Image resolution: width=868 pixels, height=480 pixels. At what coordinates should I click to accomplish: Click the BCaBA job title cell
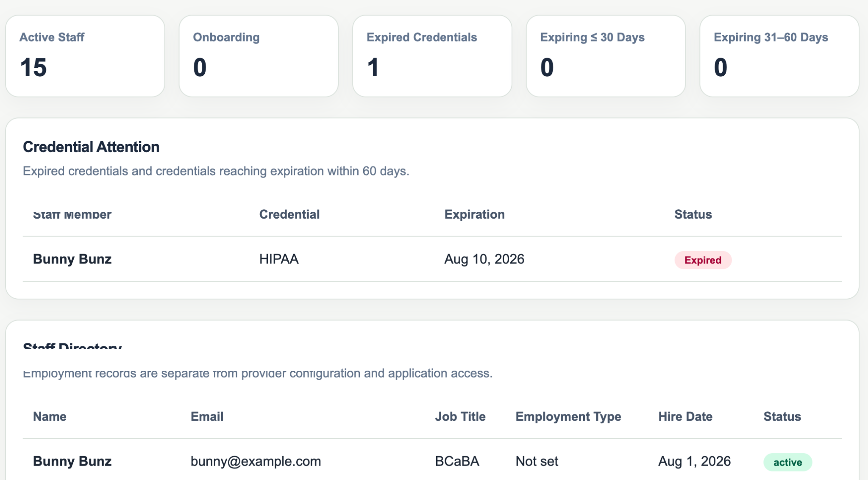tap(457, 461)
